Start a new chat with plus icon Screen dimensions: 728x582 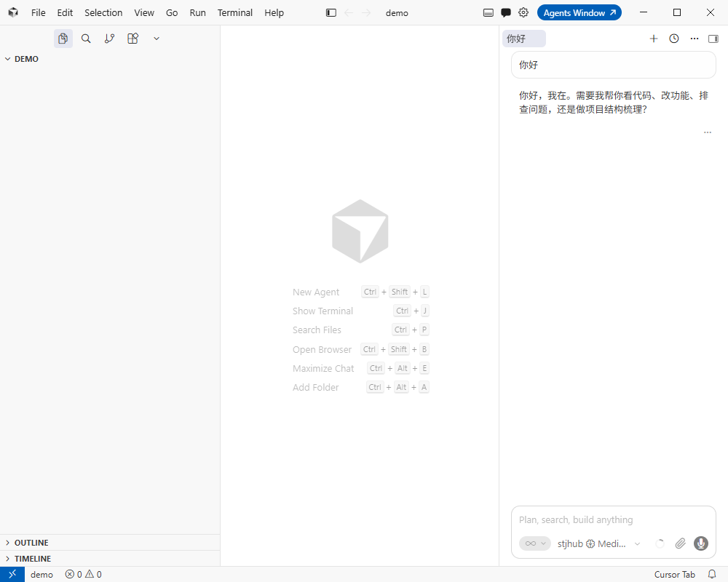tap(654, 39)
